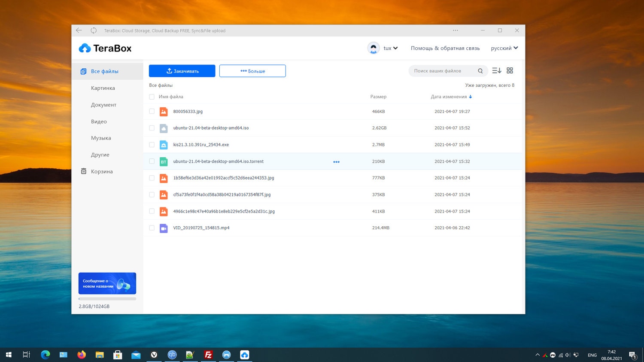Open the file 800056333.jpg

[188, 112]
